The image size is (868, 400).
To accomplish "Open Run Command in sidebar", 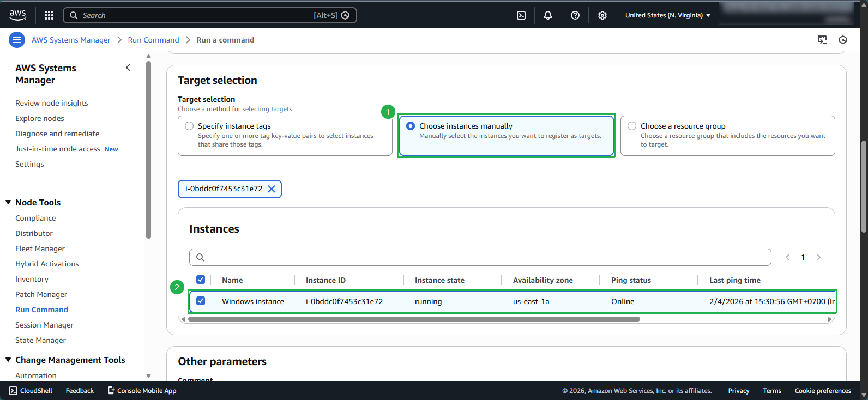I will [41, 310].
